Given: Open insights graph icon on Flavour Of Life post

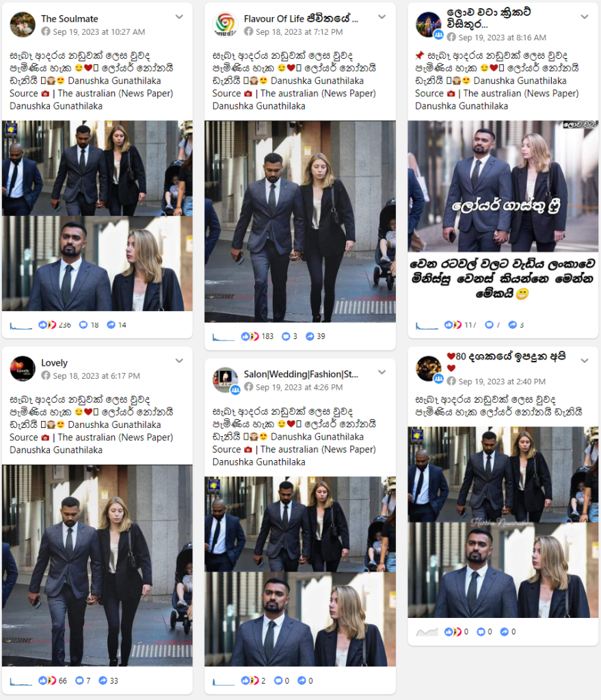Looking at the screenshot, I should click(x=224, y=337).
